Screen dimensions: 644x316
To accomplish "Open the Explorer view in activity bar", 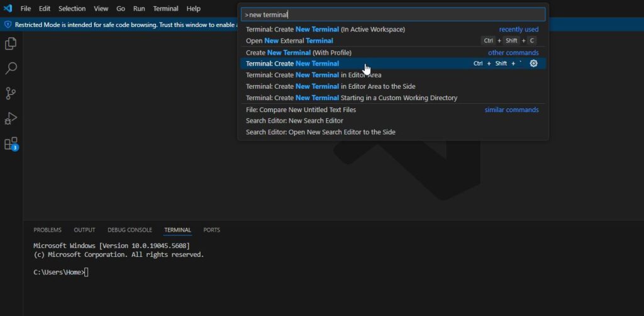I will coord(11,43).
